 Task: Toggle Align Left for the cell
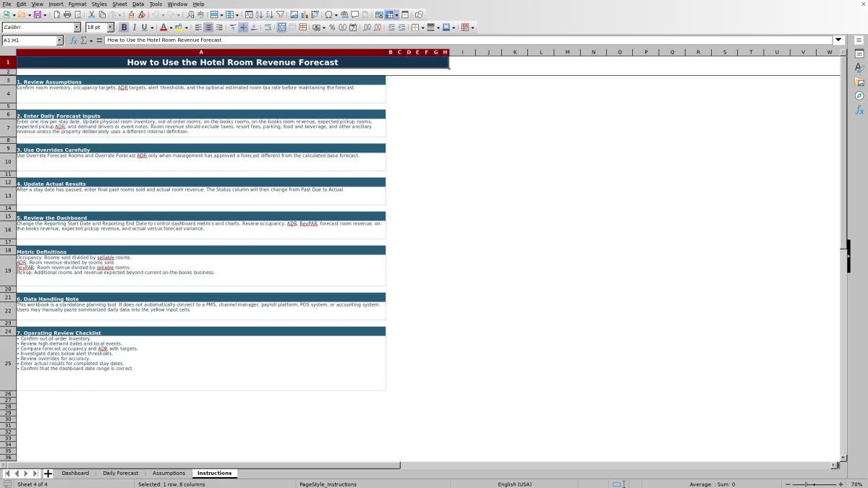click(198, 27)
